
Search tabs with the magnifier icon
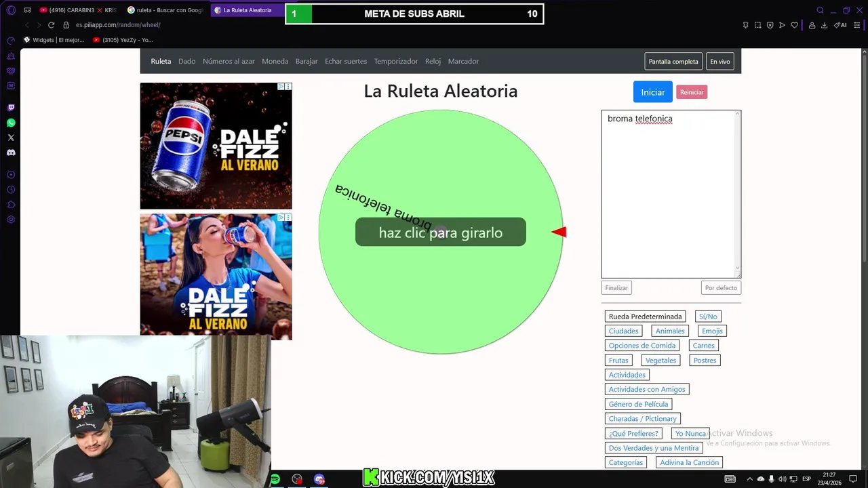click(820, 10)
